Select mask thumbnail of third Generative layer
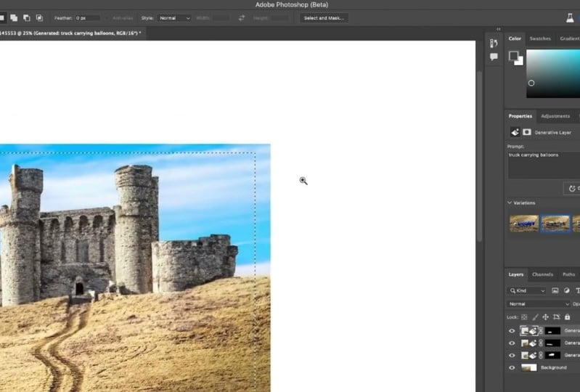 (552, 356)
